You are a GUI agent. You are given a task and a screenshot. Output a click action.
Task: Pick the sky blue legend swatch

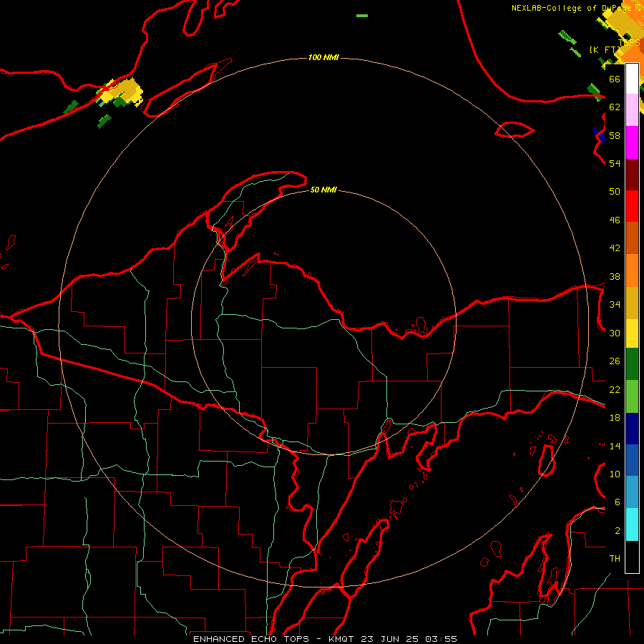tap(632, 492)
